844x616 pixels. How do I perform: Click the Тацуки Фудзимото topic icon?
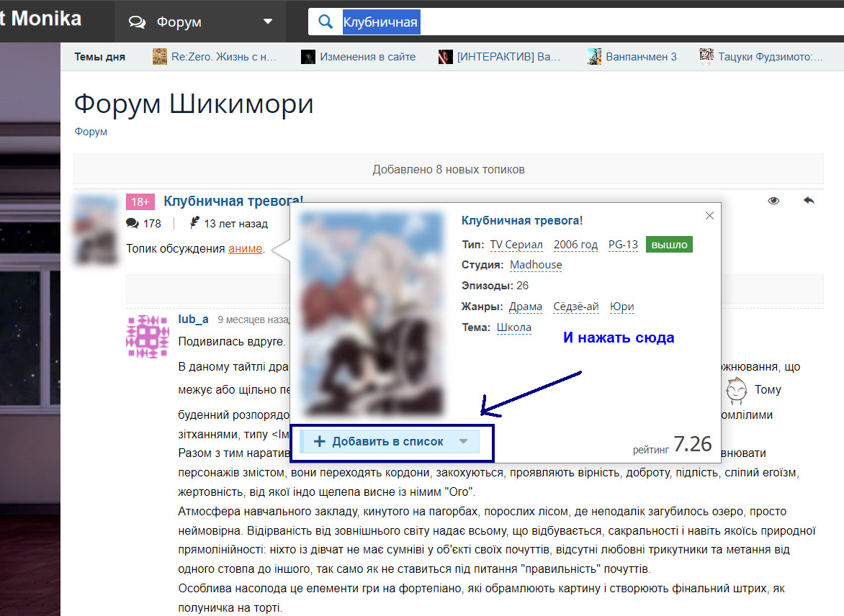[x=706, y=57]
